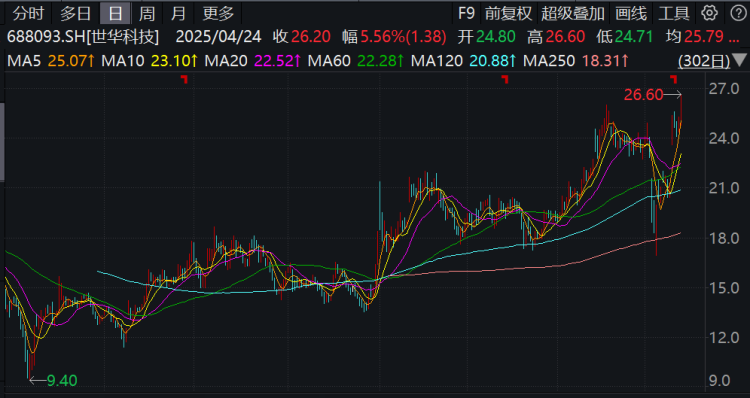
Task: Click the red flag marker at top left
Action: point(184,79)
